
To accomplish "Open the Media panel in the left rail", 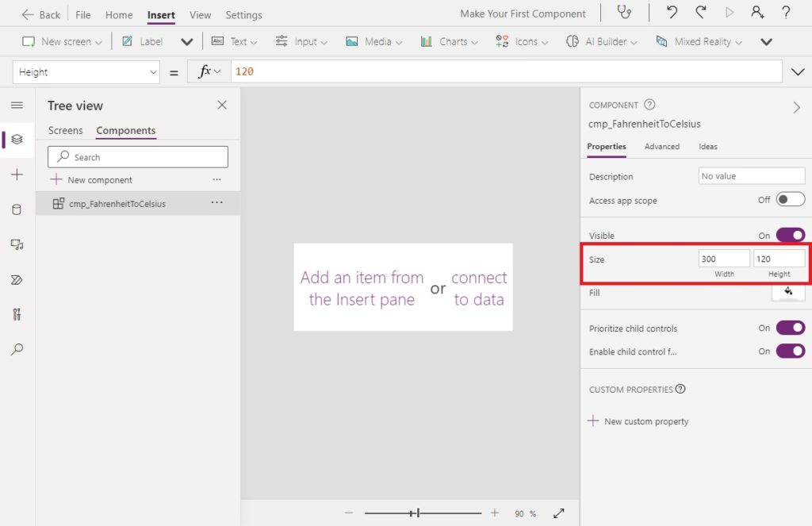I will point(17,244).
